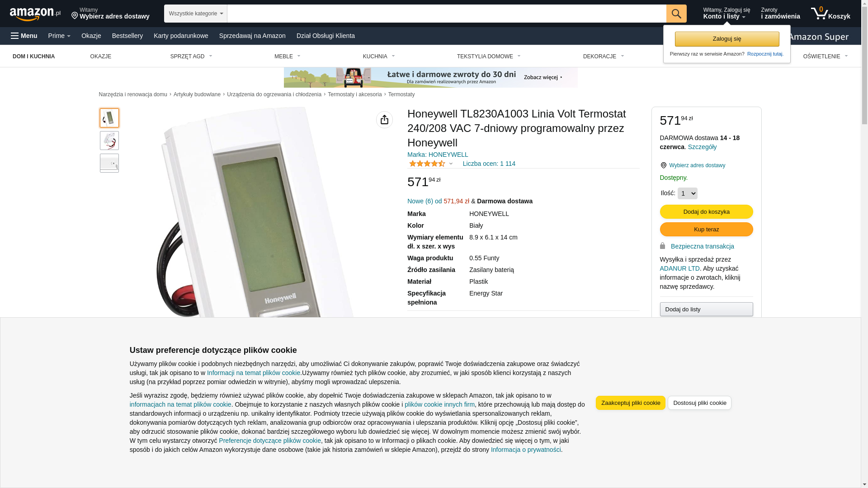Click the Amazon.pl logo
The height and width of the screenshot is (488, 868).
(35, 14)
